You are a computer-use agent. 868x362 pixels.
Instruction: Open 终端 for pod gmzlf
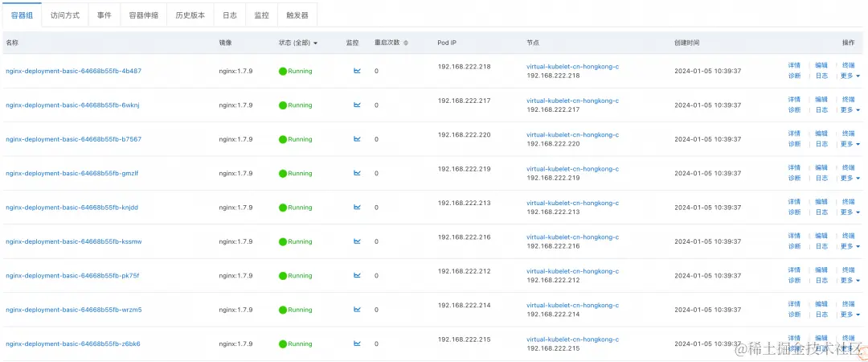[849, 167]
